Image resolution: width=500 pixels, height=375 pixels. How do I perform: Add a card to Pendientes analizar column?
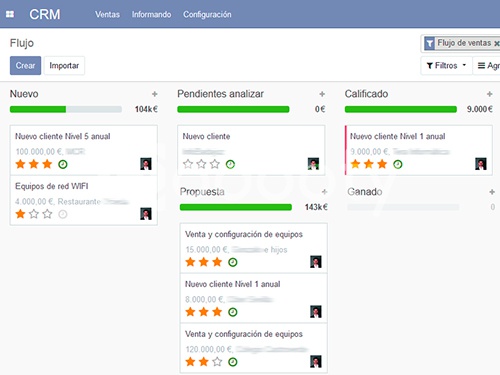tap(322, 94)
